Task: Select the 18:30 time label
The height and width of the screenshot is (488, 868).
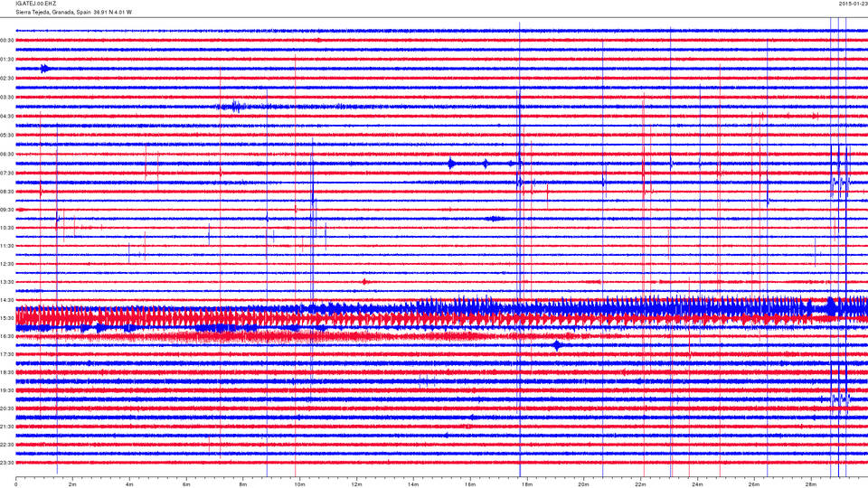Action: click(x=7, y=372)
